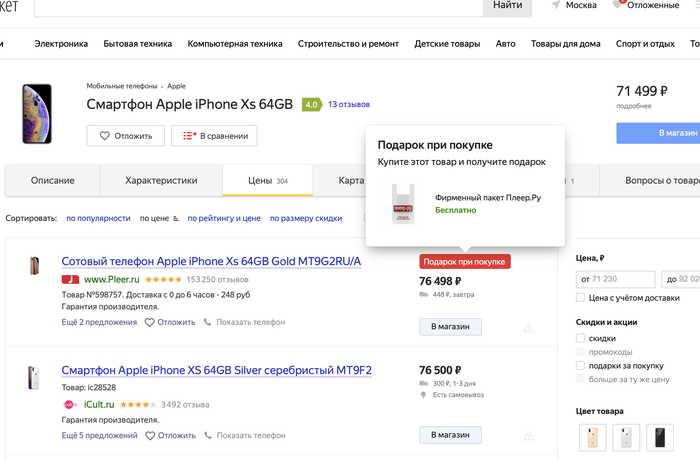Image resolution: width=700 pixels, height=460 pixels.
Task: Expand Ещё 5 предложений for iCult.ru
Action: coord(99,435)
